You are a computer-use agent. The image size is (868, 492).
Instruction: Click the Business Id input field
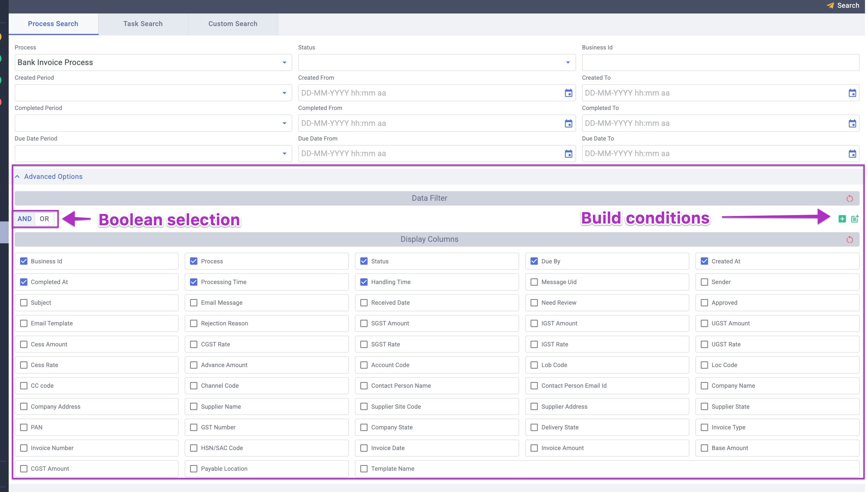click(720, 63)
